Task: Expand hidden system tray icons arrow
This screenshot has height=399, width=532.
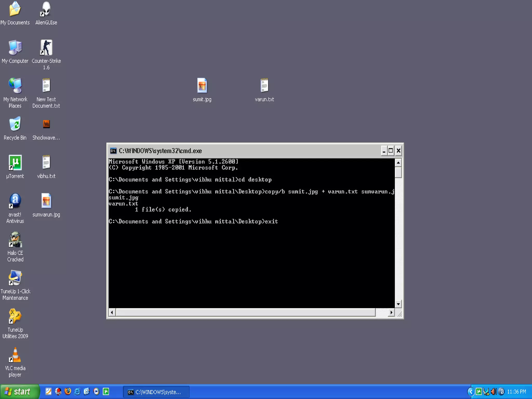Action: click(x=471, y=391)
